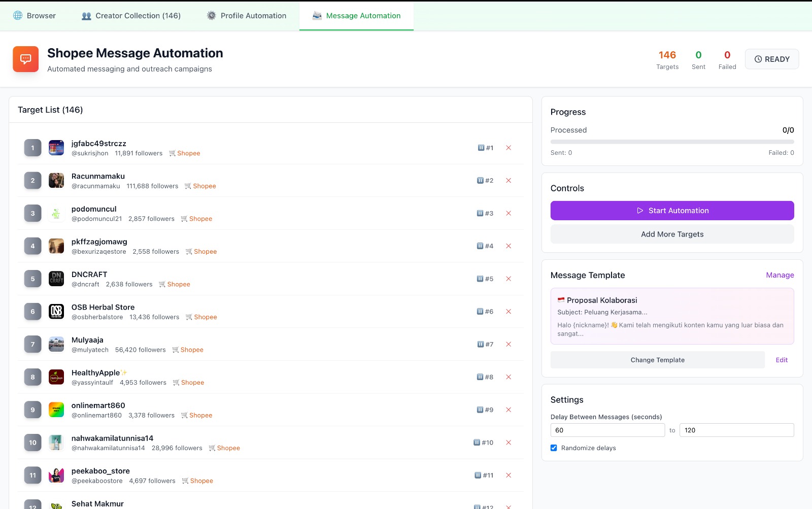Select the Proposal Kolaborasi template card
This screenshot has width=812, height=509.
pos(672,316)
